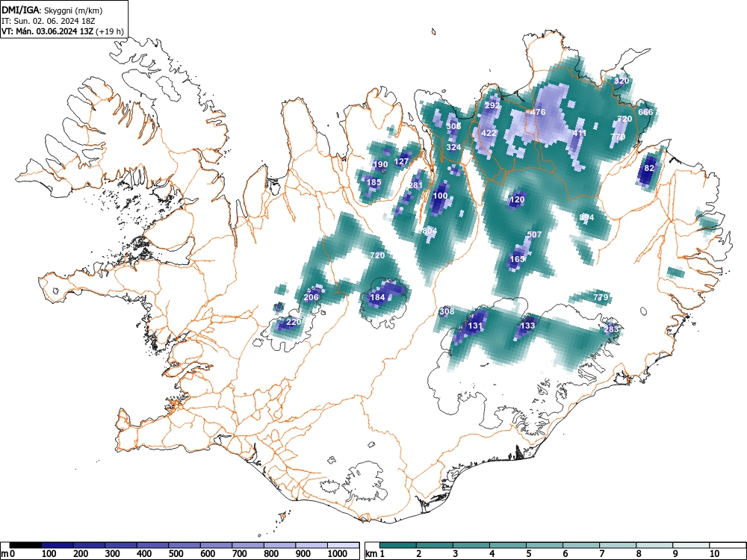The image size is (747, 560).
Task: Click the 'm 0' label on the legend
Action: 7,554
